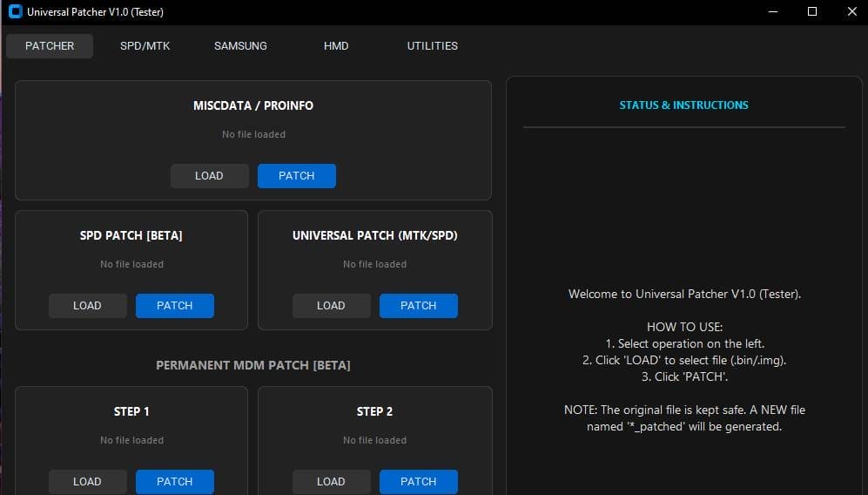Click the Universal Patcher app icon in title bar
This screenshot has width=868, height=495.
16,11
